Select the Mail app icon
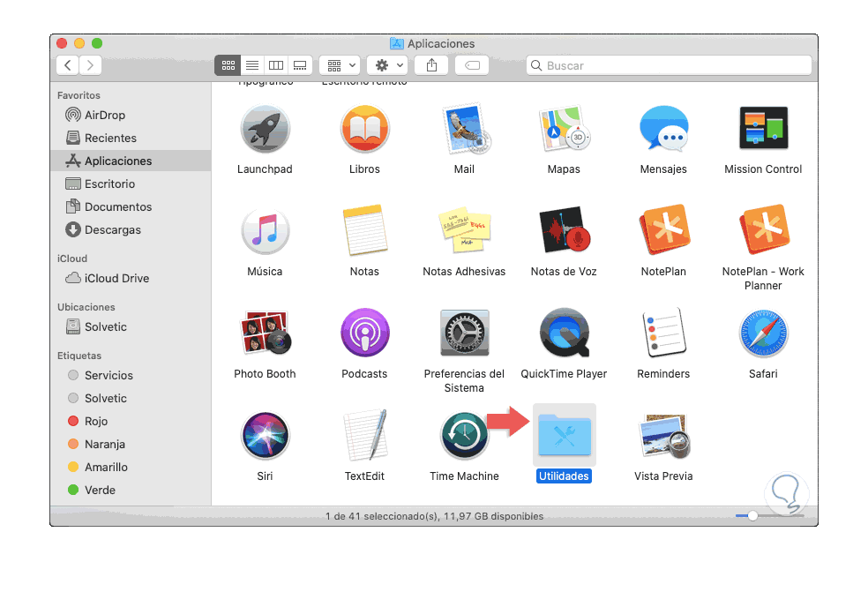 [465, 129]
